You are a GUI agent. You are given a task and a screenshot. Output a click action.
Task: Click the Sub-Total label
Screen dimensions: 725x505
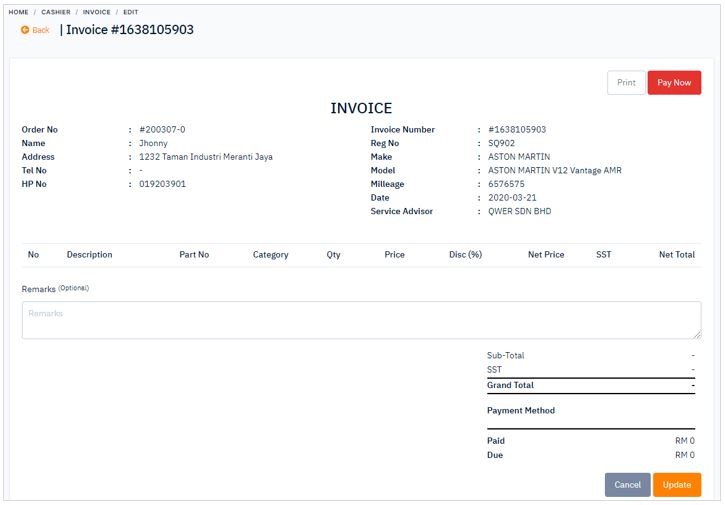click(x=505, y=356)
